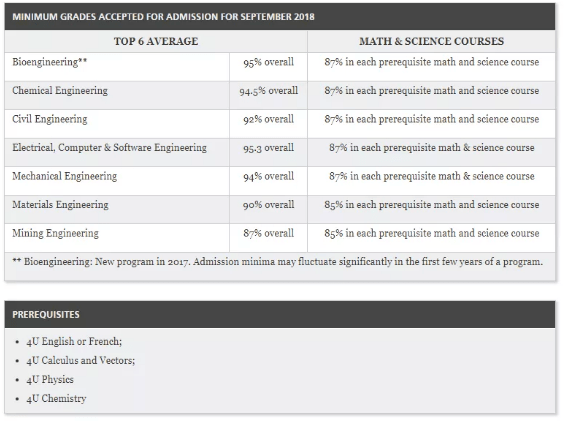Image resolution: width=564 pixels, height=421 pixels.
Task: Click the Bioengineering new program footnote text
Action: (x=278, y=262)
